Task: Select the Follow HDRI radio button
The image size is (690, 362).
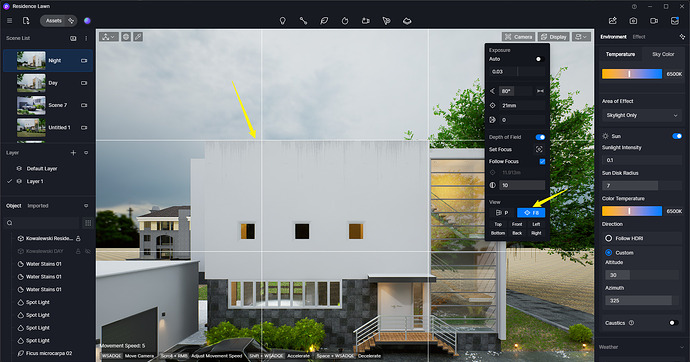Action: point(609,238)
